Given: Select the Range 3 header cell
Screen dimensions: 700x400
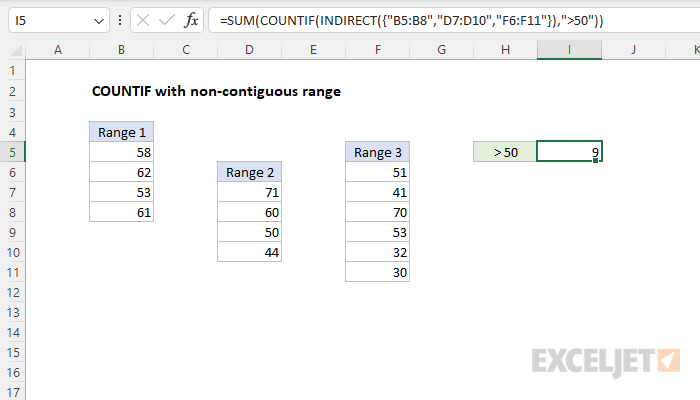Looking at the screenshot, I should click(x=377, y=152).
